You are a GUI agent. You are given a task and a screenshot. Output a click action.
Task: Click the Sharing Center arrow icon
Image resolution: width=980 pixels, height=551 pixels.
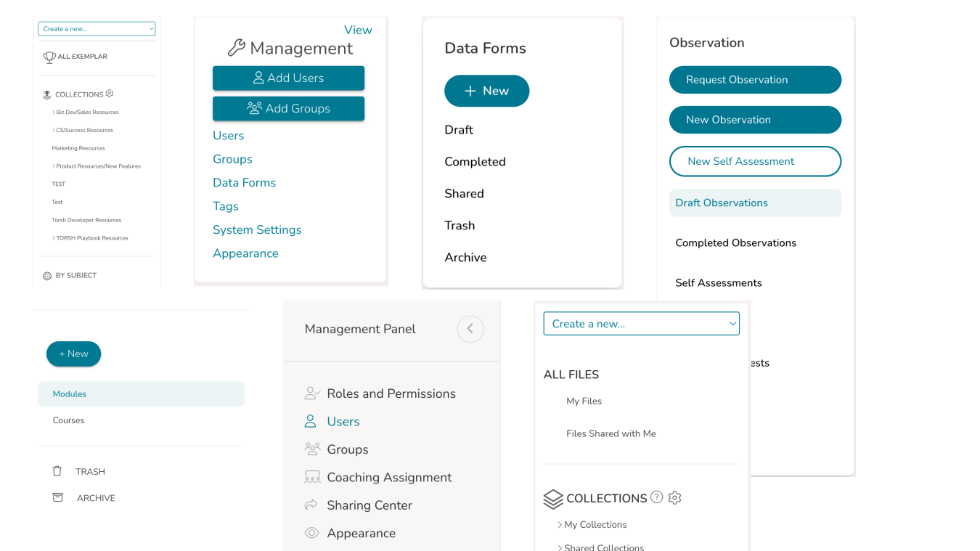(x=311, y=505)
